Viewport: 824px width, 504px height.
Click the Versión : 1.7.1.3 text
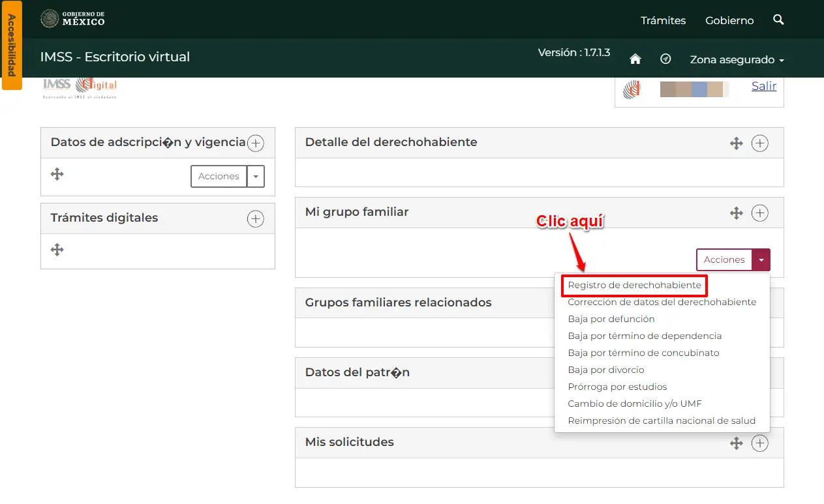(x=574, y=53)
